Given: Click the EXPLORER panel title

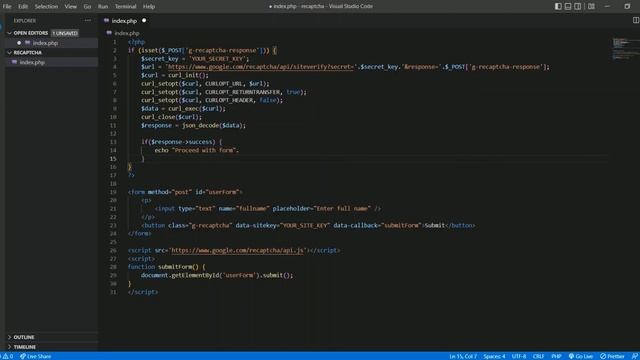Looking at the screenshot, I should [x=25, y=20].
